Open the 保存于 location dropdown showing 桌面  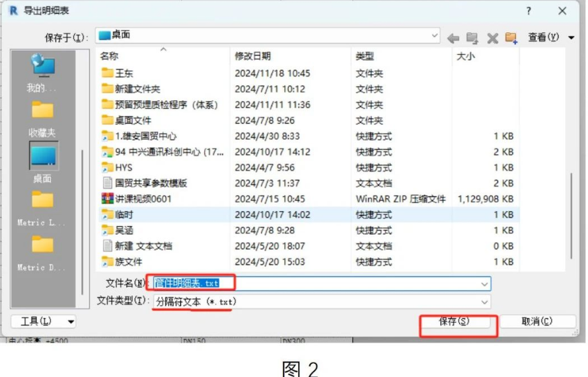[x=268, y=35]
